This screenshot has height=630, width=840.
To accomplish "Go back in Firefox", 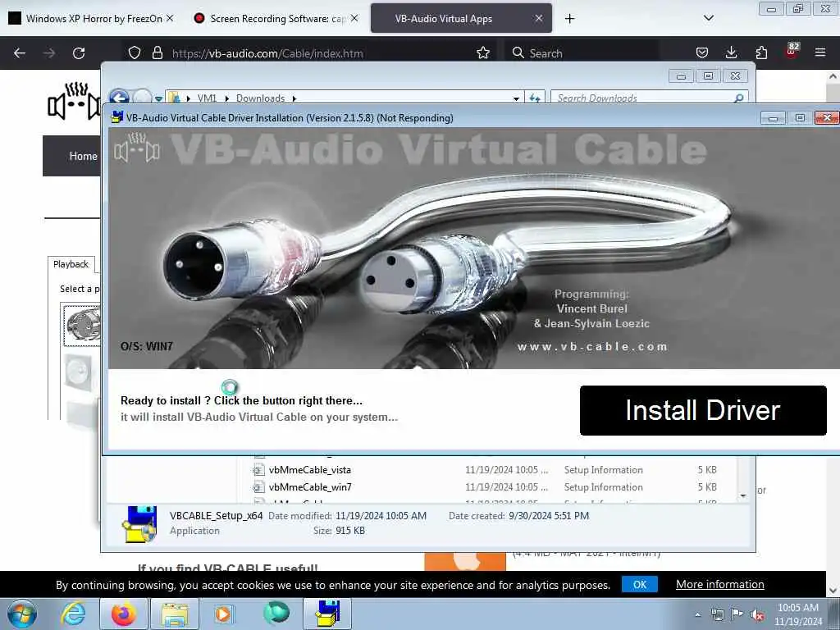I will 20,53.
